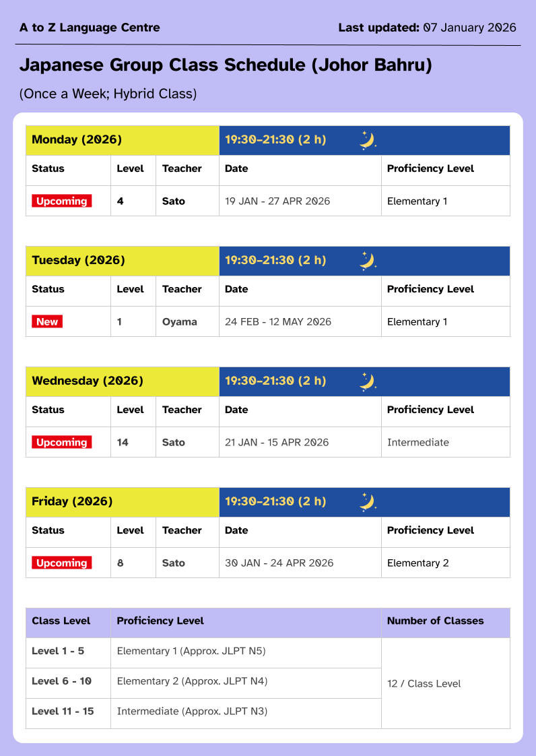Select the Wednesday (2026) yellow header
Viewport: 536px width, 756px height.
pos(123,381)
